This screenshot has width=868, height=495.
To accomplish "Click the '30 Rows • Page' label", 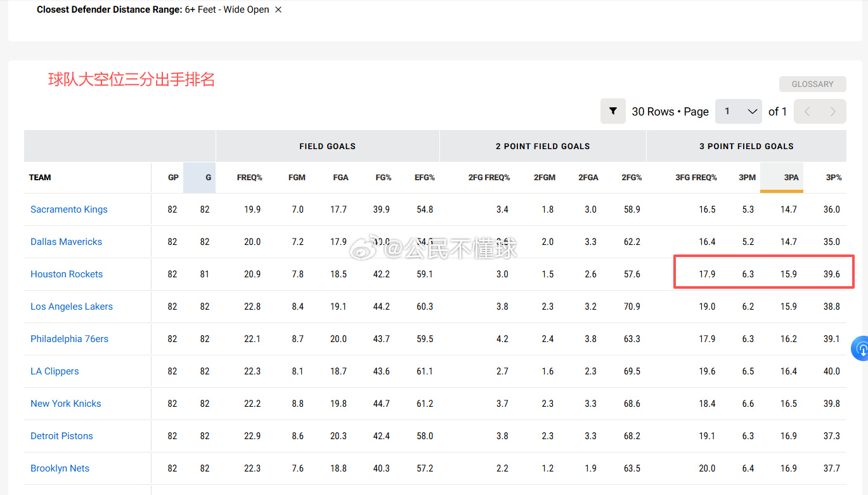I will (670, 112).
